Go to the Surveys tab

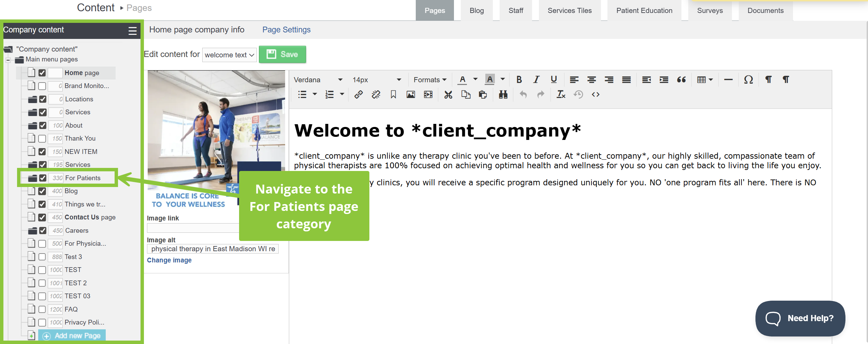tap(710, 11)
